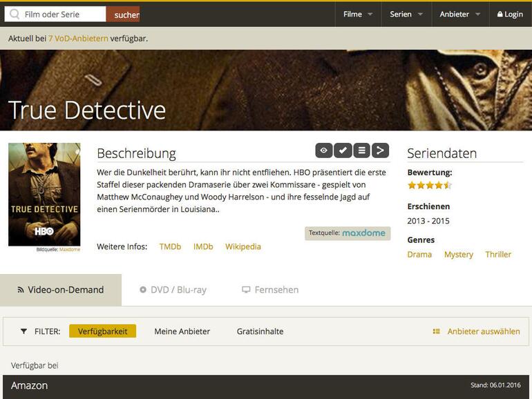Click the True Detective poster thumbnail

(x=44, y=194)
